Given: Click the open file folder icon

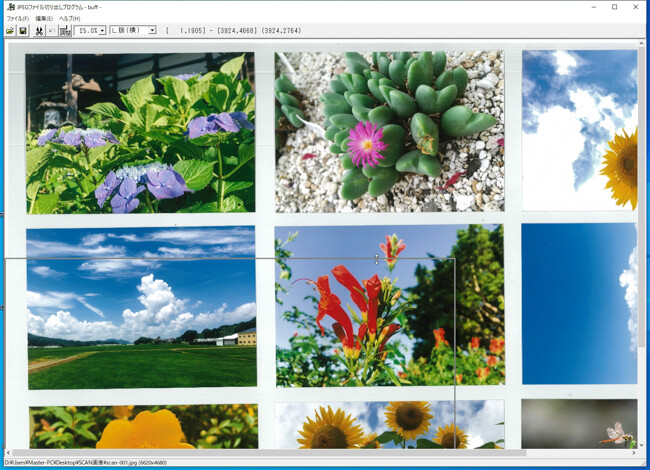Looking at the screenshot, I should click(x=10, y=31).
